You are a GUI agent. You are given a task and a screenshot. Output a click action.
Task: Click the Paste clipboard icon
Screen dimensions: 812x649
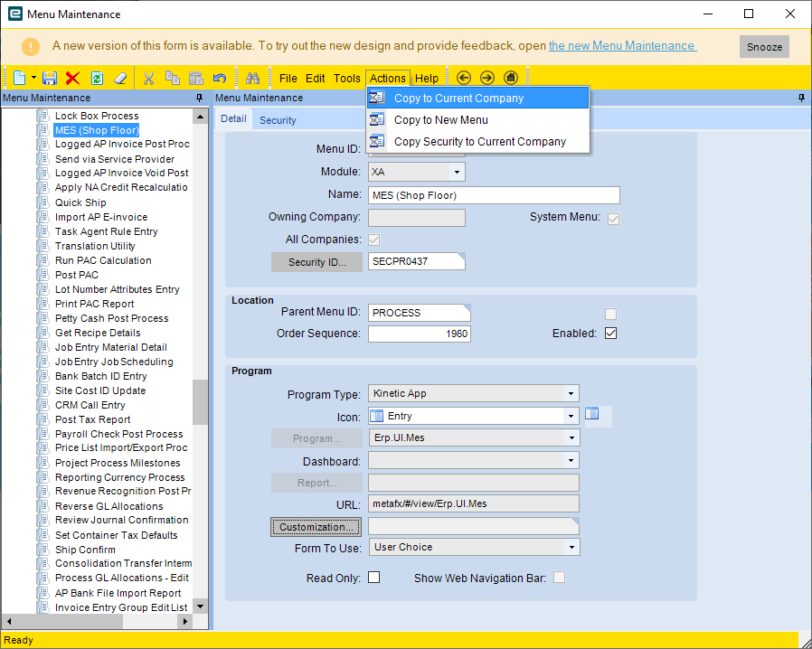click(196, 78)
